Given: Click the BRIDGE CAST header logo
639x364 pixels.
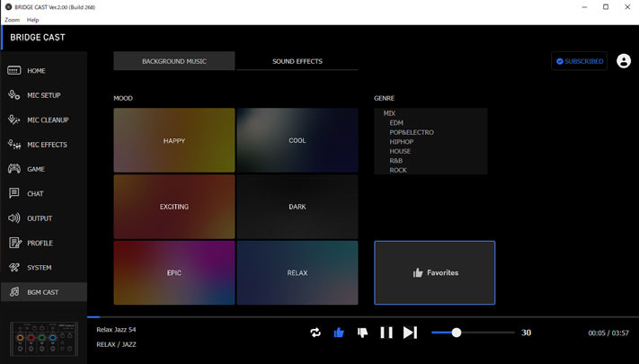Looking at the screenshot, I should click(x=38, y=38).
